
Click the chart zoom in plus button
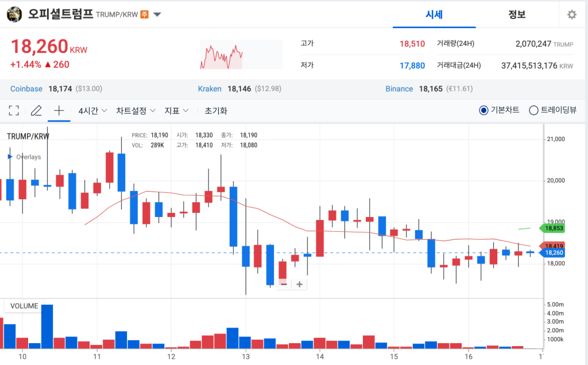299,285
